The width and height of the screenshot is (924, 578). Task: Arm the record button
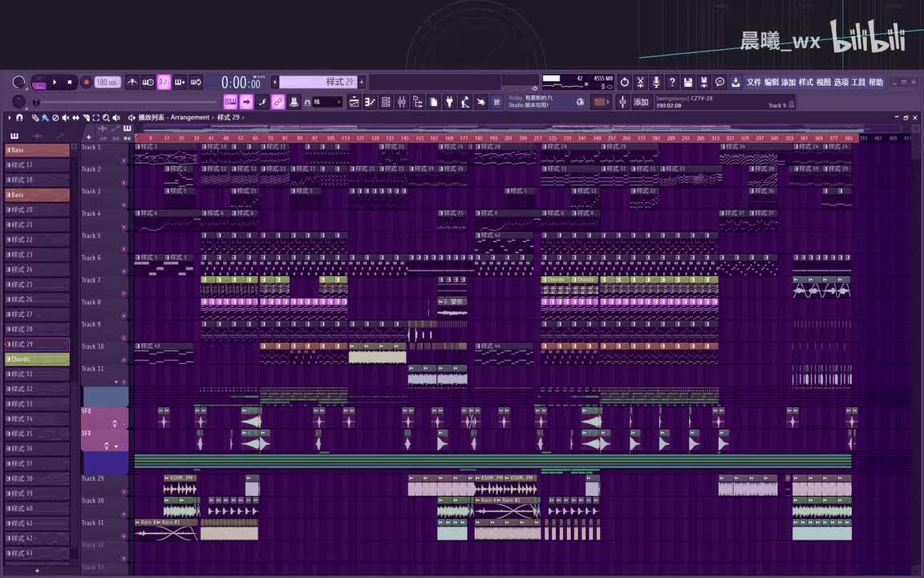pyautogui.click(x=87, y=82)
